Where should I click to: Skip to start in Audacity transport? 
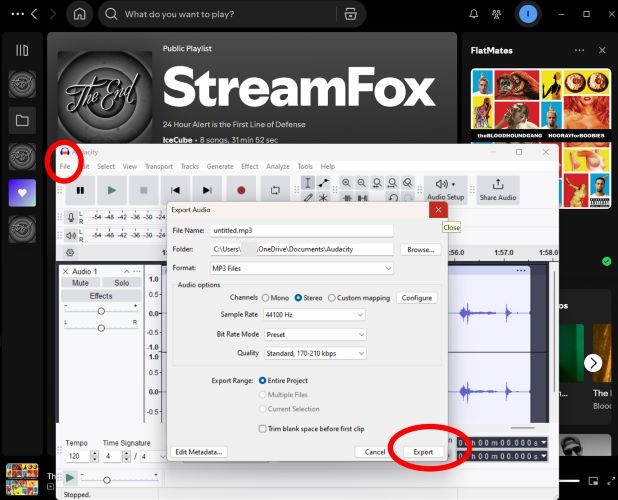[175, 190]
